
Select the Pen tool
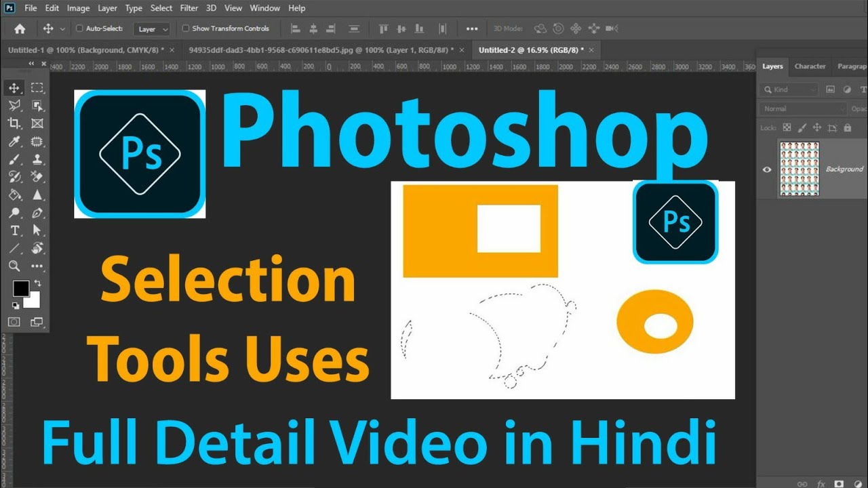37,213
